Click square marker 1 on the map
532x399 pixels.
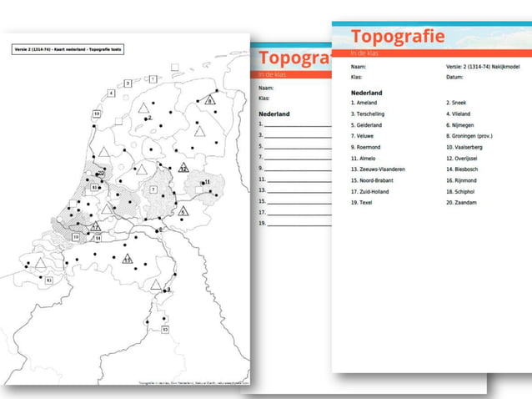tap(153, 79)
